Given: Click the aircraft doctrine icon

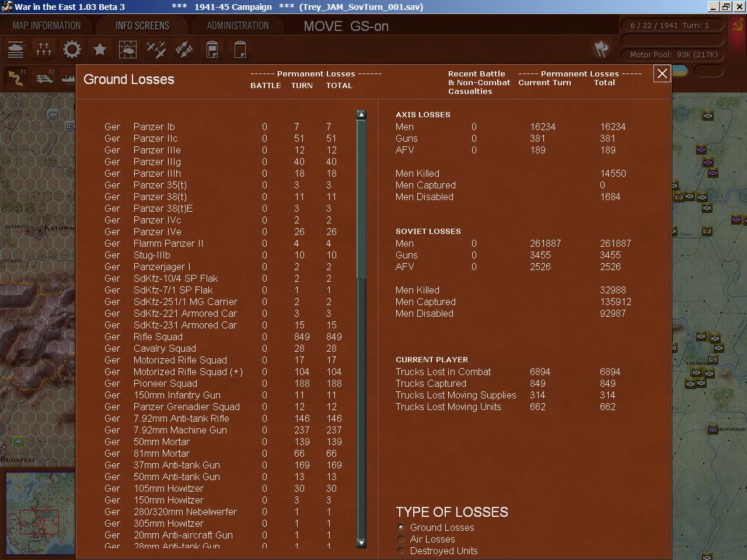Looking at the screenshot, I should pyautogui.click(x=156, y=50).
